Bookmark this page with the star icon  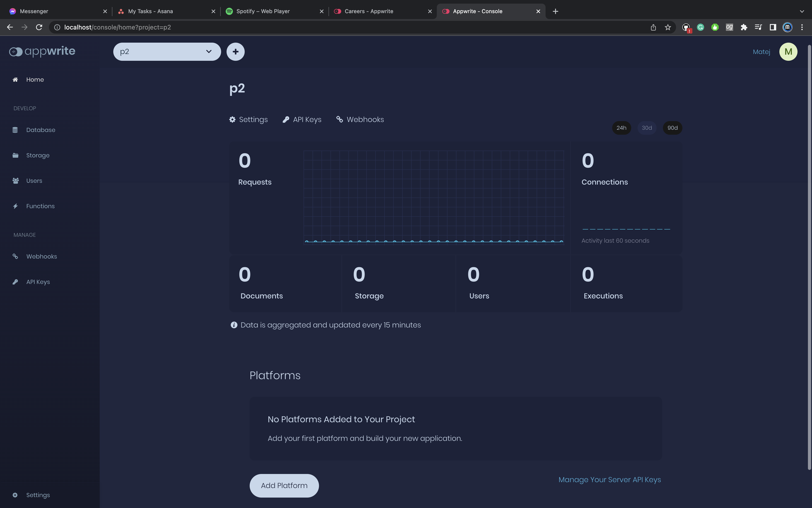[x=668, y=27]
